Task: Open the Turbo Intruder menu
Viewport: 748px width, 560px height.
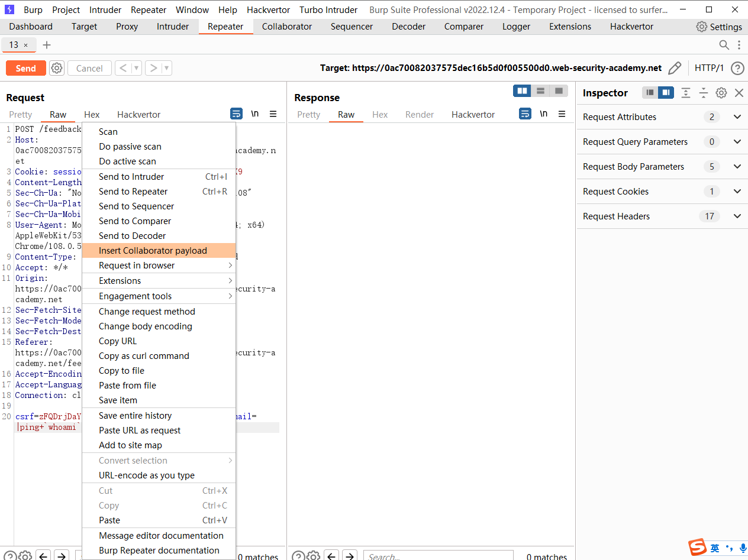Action: pos(328,10)
